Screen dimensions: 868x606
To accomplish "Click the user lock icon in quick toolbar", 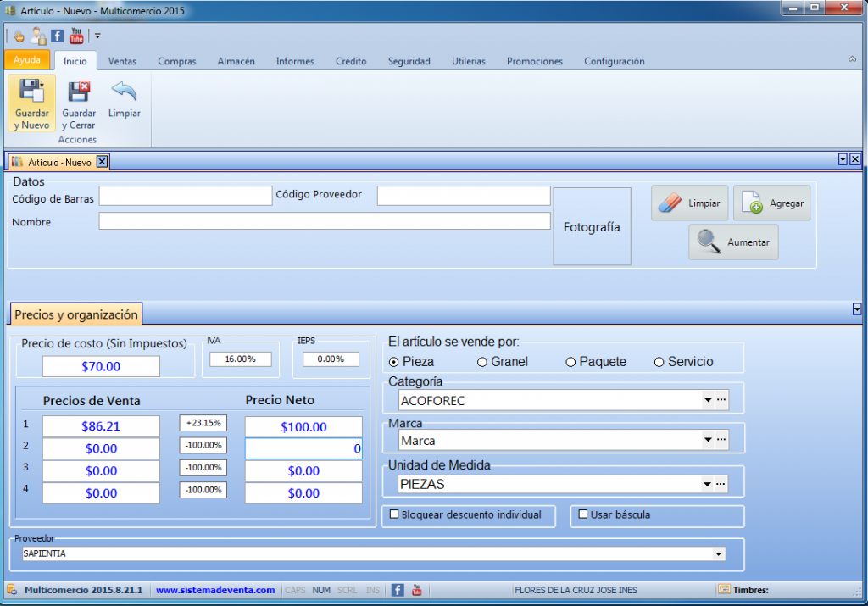I will point(38,36).
